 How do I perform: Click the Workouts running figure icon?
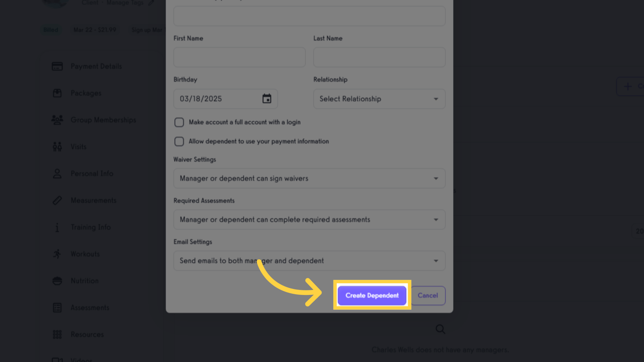tap(57, 254)
